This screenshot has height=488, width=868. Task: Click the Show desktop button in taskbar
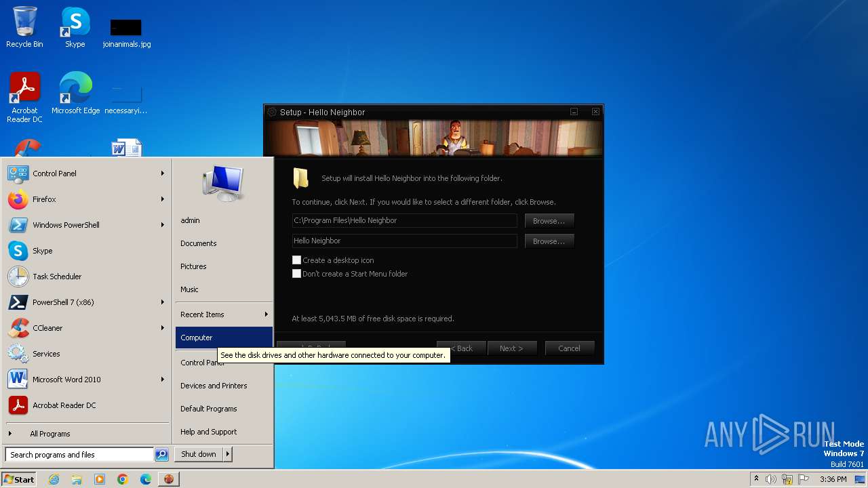pos(861,479)
